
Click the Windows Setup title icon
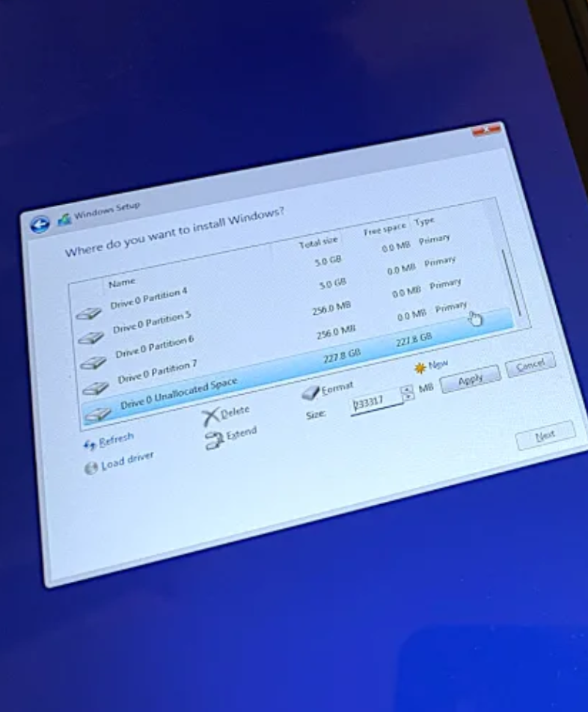pyautogui.click(x=64, y=219)
